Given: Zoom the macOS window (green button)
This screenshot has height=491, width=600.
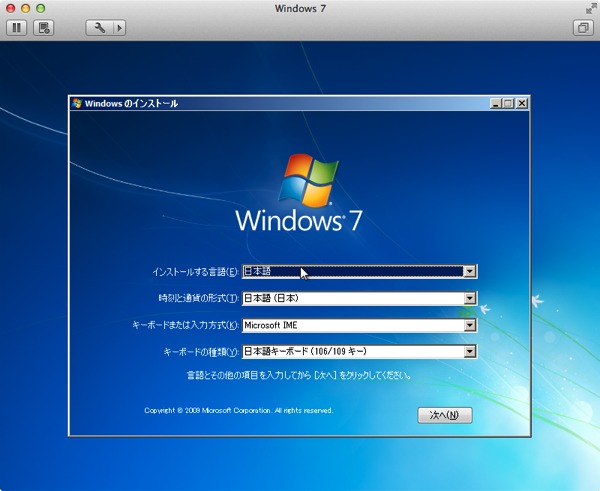Looking at the screenshot, I should pyautogui.click(x=40, y=8).
